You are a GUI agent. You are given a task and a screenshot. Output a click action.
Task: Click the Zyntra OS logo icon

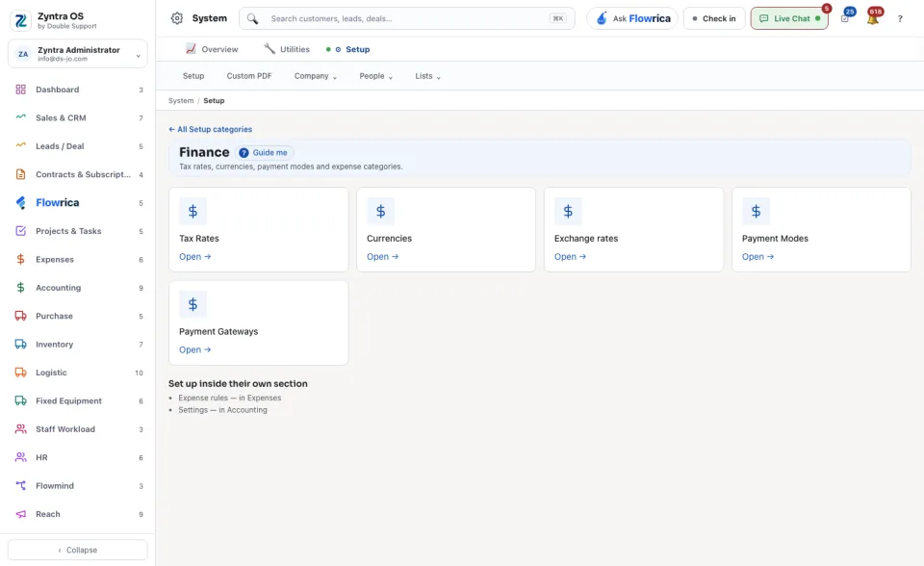(20, 20)
